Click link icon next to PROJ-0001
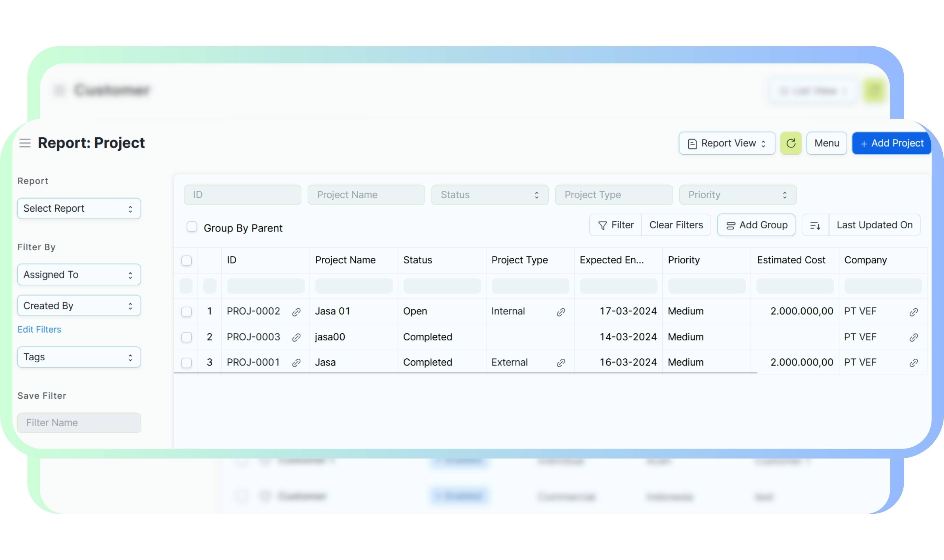Screen dimensions: 944x560 pyautogui.click(x=296, y=363)
